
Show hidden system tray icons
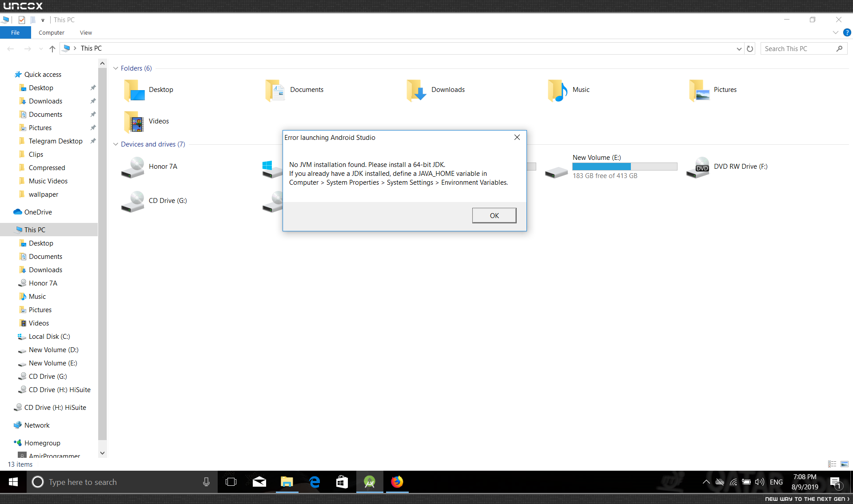706,482
